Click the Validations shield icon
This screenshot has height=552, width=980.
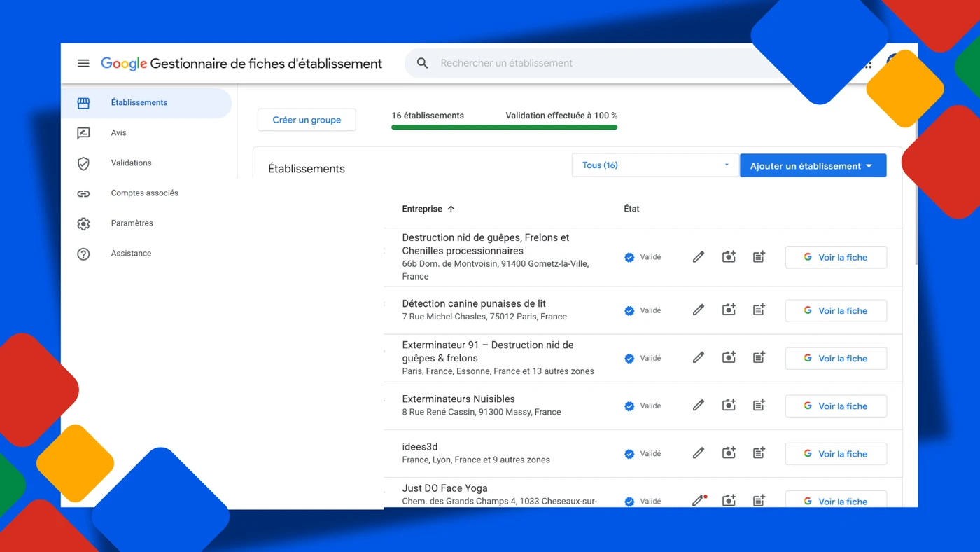[83, 163]
